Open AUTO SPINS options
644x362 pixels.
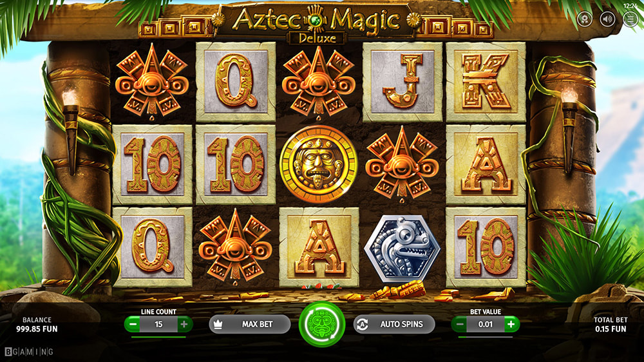click(394, 324)
